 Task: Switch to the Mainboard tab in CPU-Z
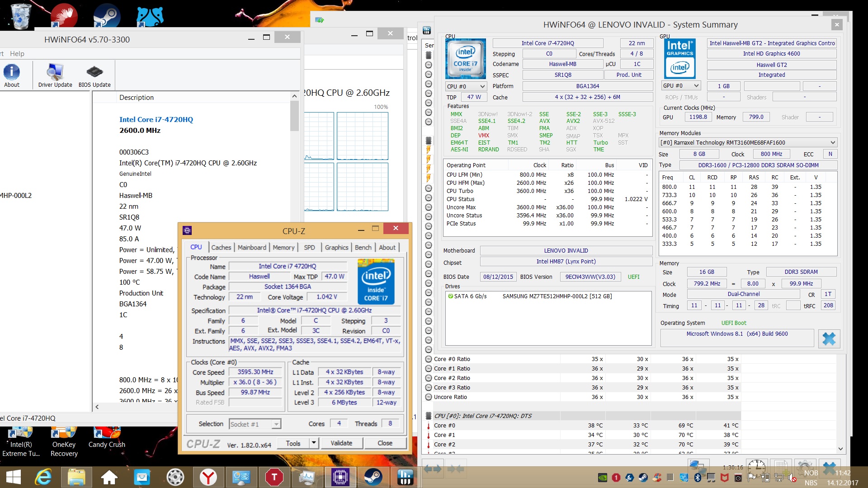click(252, 248)
